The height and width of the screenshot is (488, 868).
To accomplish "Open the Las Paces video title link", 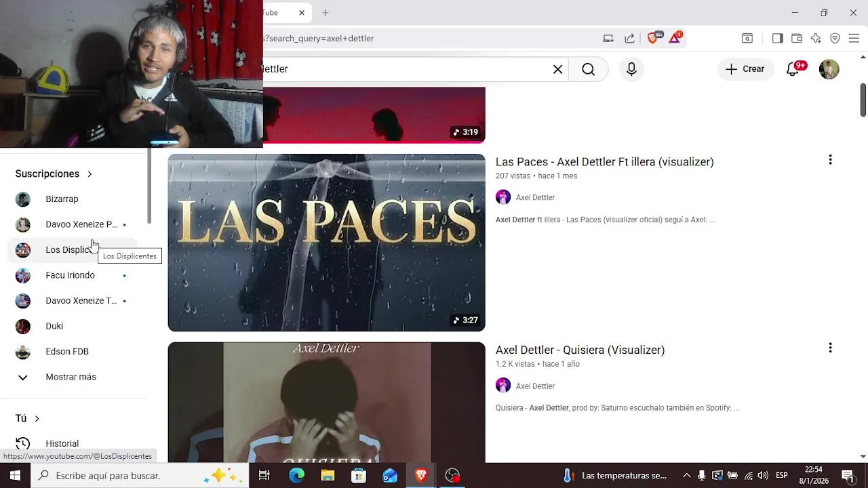I will coord(604,162).
